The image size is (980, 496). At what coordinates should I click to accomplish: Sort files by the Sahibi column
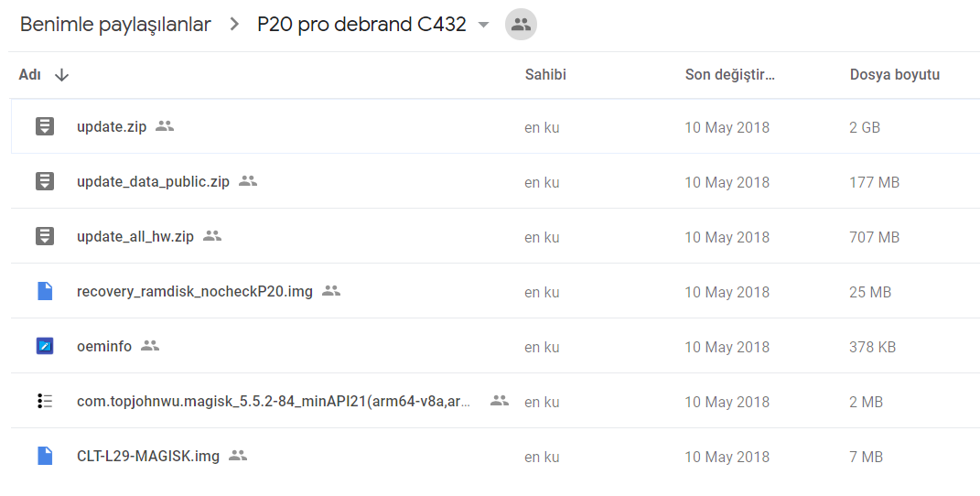pos(545,74)
